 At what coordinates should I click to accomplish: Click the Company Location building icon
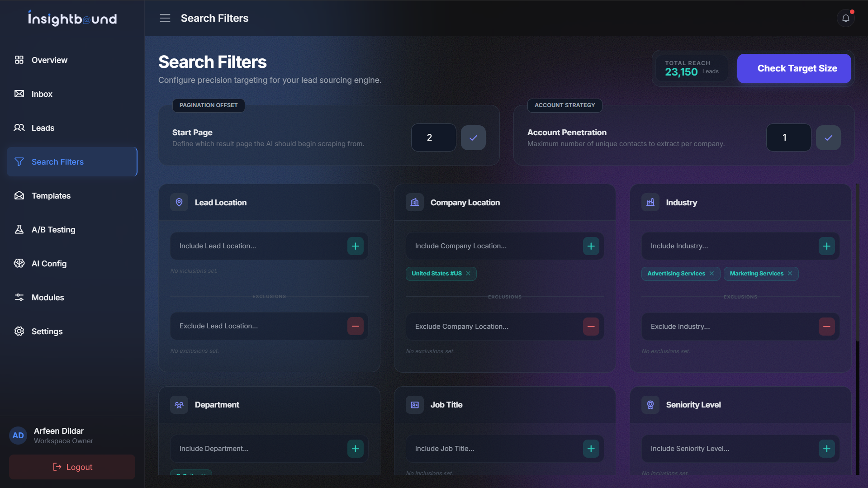415,203
